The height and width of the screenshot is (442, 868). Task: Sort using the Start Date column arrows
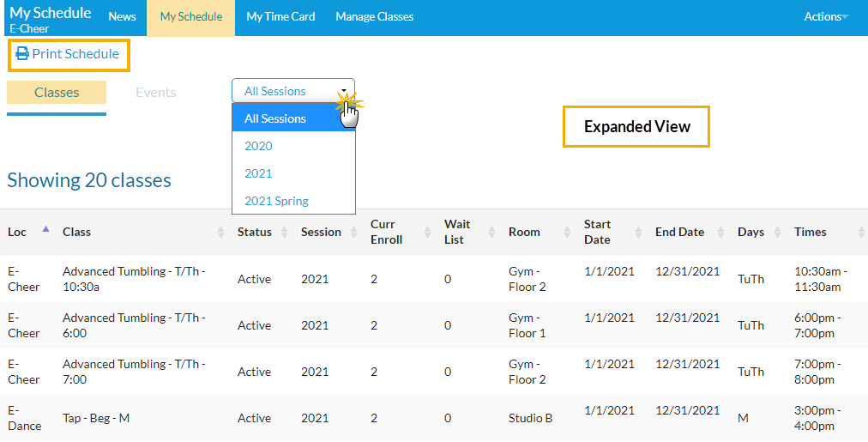[639, 232]
